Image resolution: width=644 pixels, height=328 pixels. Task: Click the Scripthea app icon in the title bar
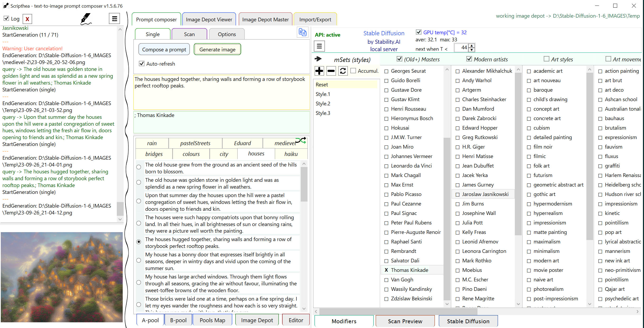[x=6, y=6]
